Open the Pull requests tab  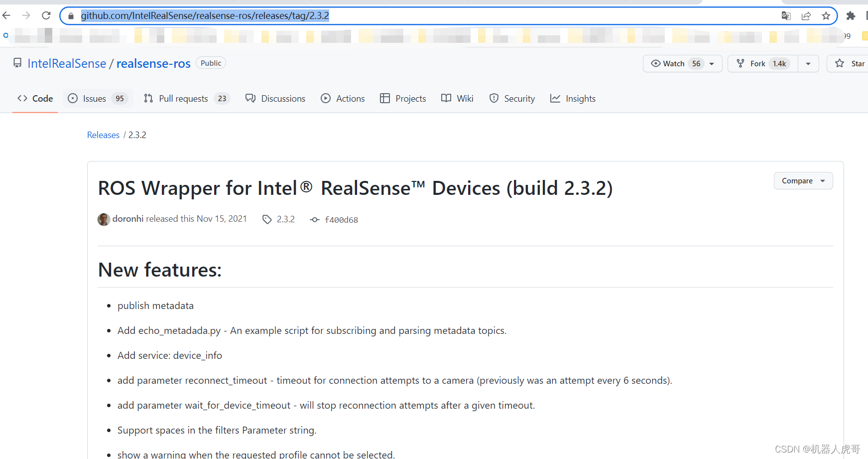coord(187,99)
